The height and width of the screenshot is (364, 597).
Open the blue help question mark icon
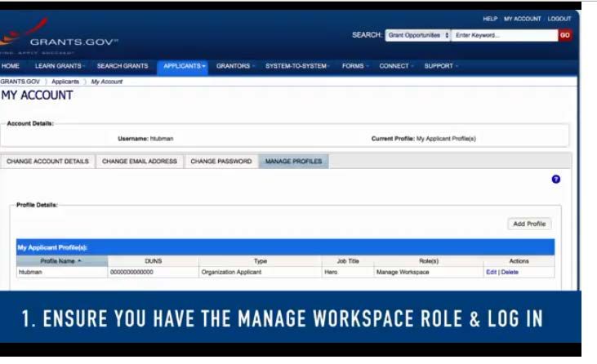point(556,180)
